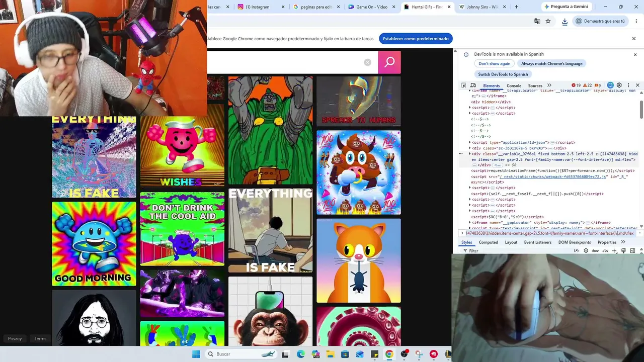Open the DevTools customize three-dot menu

pyautogui.click(x=628, y=85)
